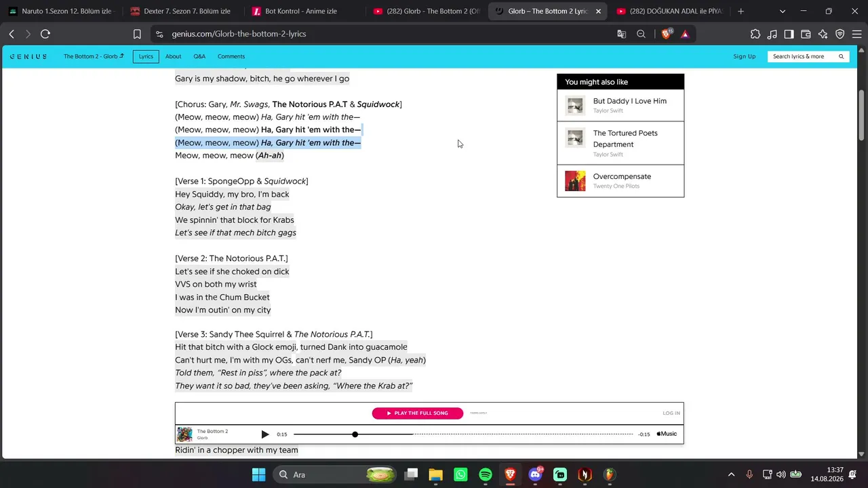868x488 pixels.
Task: Open the Q&A section link
Action: click(199, 56)
